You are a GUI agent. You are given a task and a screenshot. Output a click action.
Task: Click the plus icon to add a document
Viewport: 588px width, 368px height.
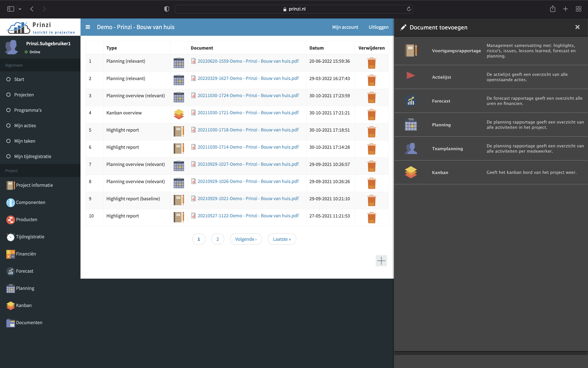pyautogui.click(x=381, y=261)
